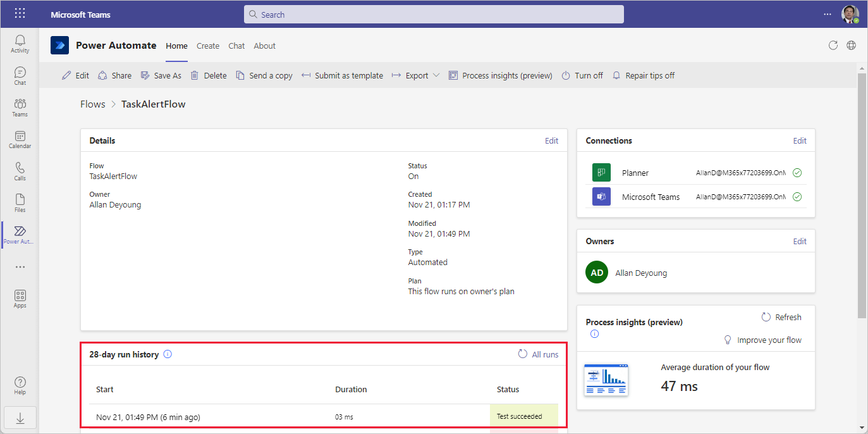Viewport: 868px width, 434px height.
Task: Open Apps store in the sidebar
Action: pyautogui.click(x=20, y=299)
